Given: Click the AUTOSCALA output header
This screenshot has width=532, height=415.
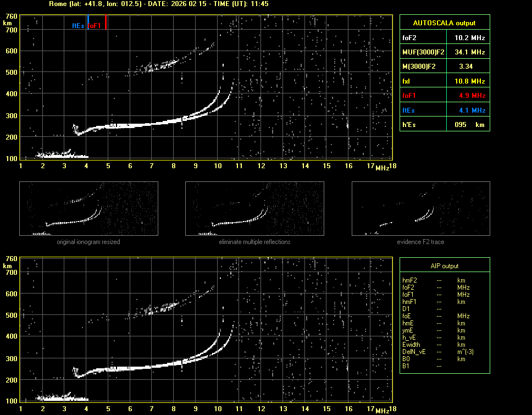Looking at the screenshot, I should click(445, 23).
